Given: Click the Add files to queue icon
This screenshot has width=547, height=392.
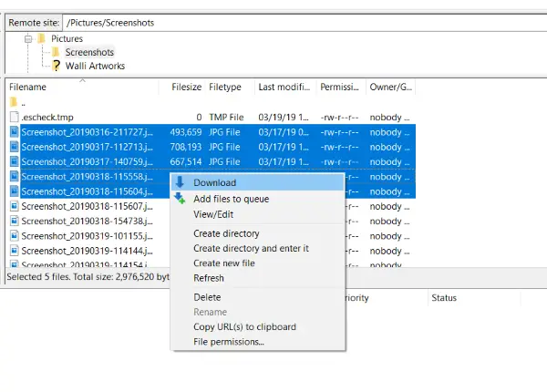Looking at the screenshot, I should pos(180,199).
